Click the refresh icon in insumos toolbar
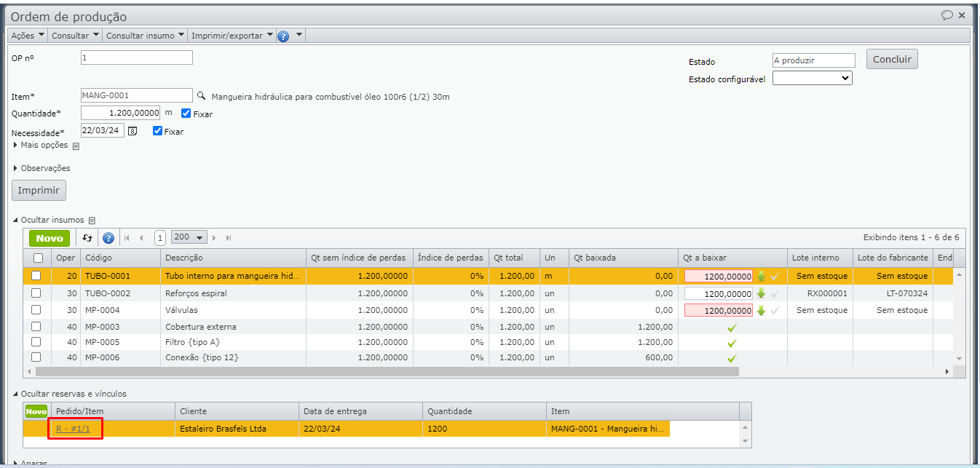980x468 pixels. [x=87, y=237]
